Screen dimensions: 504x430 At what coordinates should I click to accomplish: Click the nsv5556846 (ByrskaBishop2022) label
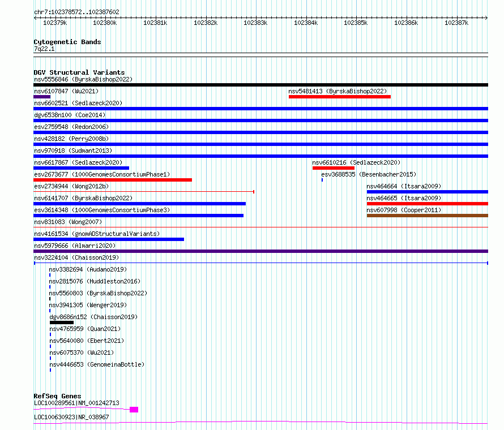pos(83,79)
